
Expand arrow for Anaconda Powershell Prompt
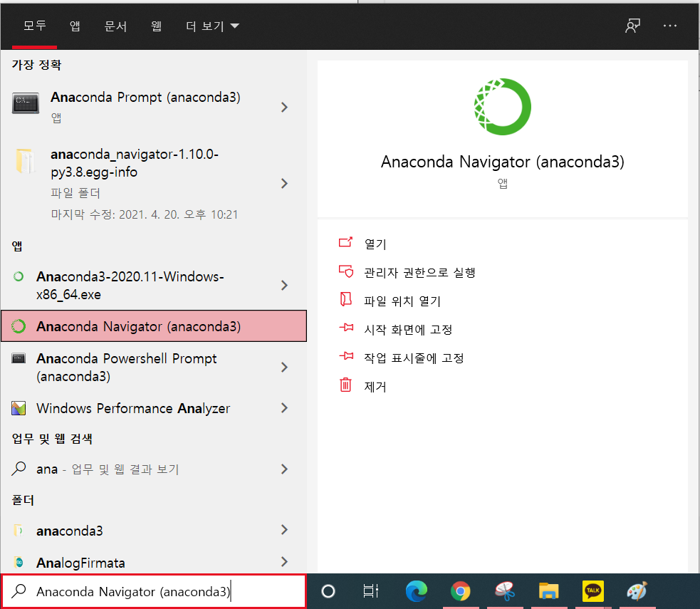click(x=284, y=367)
